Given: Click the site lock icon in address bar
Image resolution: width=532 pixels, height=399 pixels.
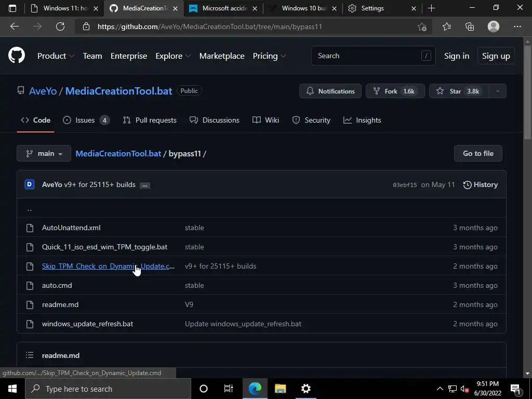Looking at the screenshot, I should coord(86,26).
